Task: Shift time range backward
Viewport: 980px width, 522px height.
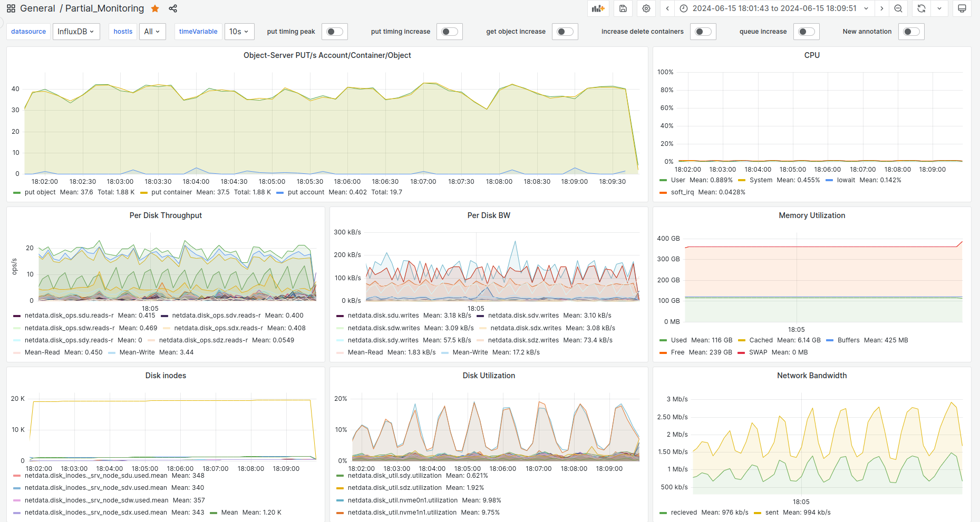Action: 667,8
